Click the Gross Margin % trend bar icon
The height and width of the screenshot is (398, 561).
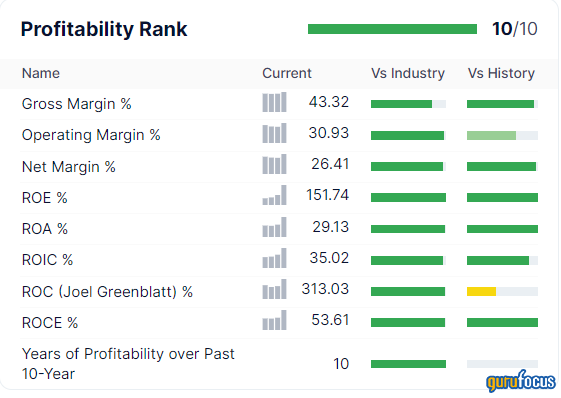click(274, 102)
